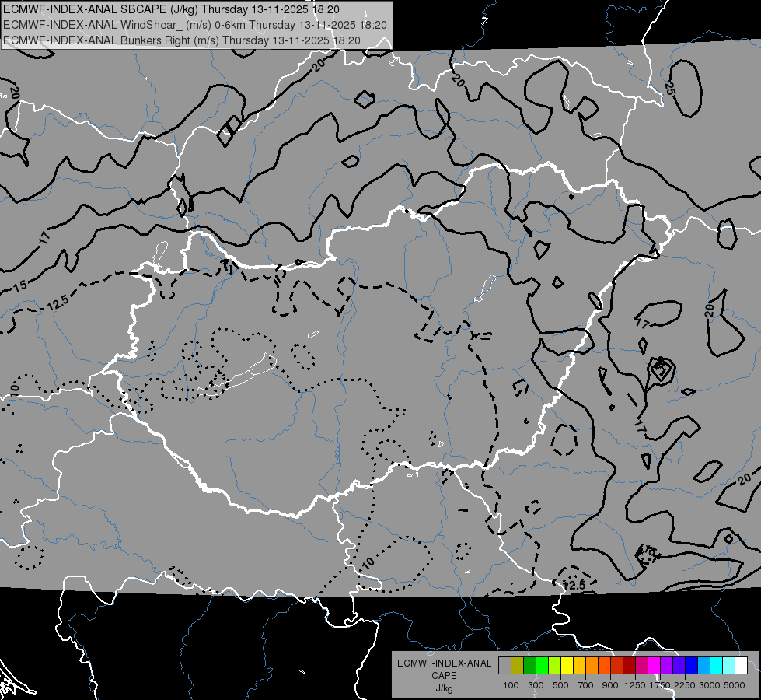Image resolution: width=761 pixels, height=700 pixels.
Task: Select the 5000 legend value
Action: [x=735, y=685]
